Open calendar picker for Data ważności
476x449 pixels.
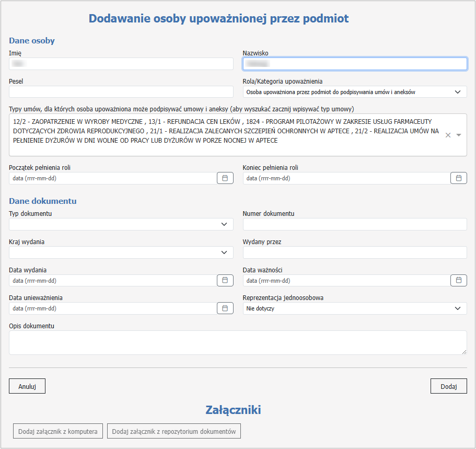458,281
